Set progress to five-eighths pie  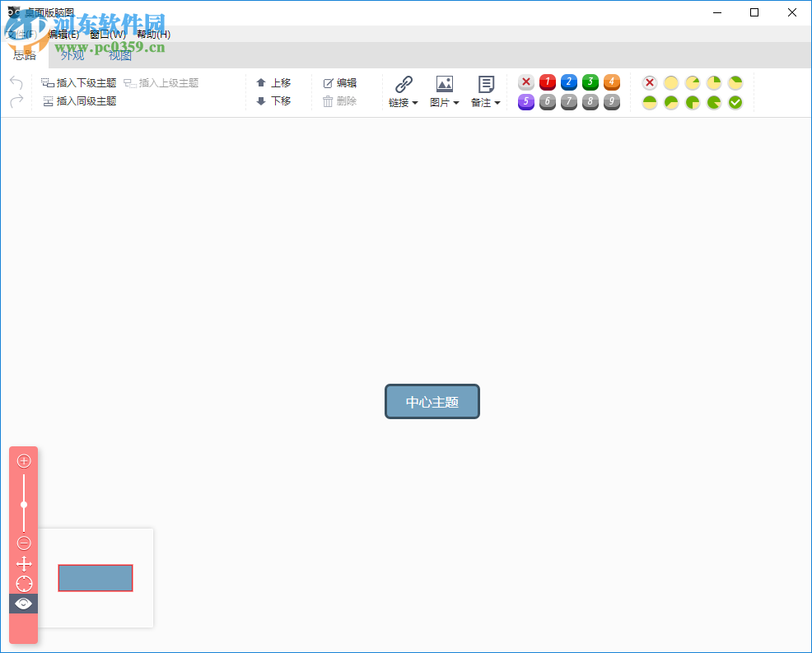[671, 103]
